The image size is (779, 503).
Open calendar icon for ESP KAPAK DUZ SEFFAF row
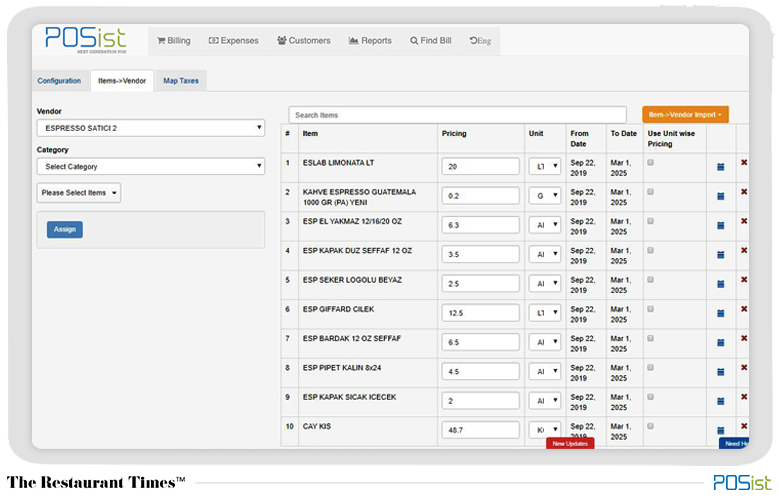(720, 255)
